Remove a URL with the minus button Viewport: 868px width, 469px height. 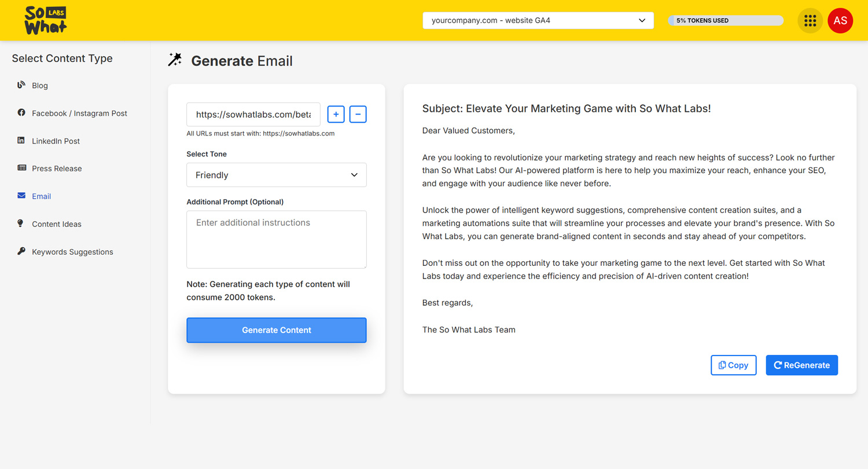(x=358, y=115)
